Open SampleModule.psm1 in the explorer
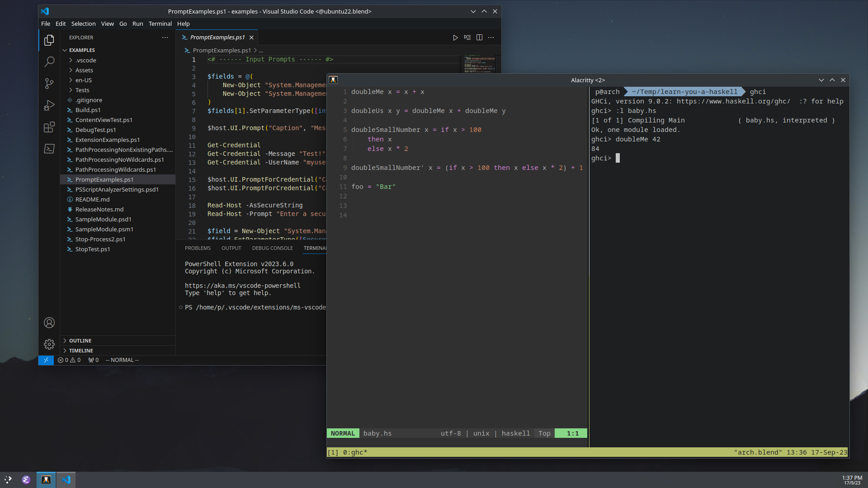This screenshot has width=868, height=488. [118, 229]
